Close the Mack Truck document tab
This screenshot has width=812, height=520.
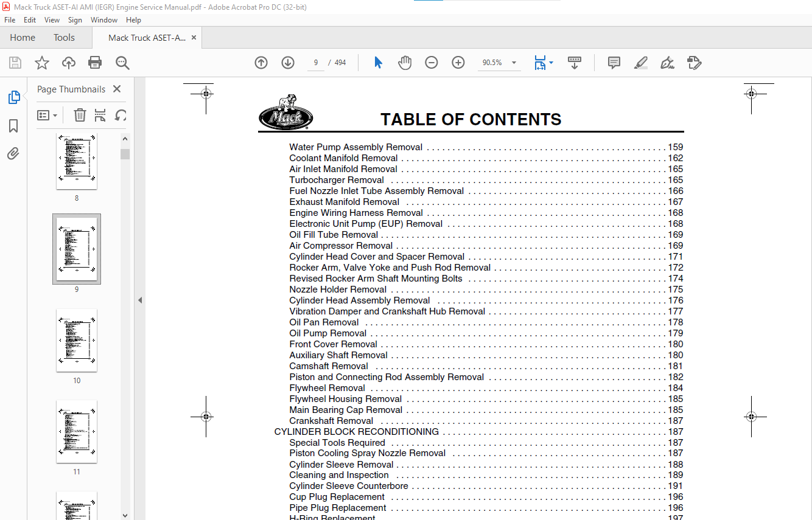coord(194,37)
